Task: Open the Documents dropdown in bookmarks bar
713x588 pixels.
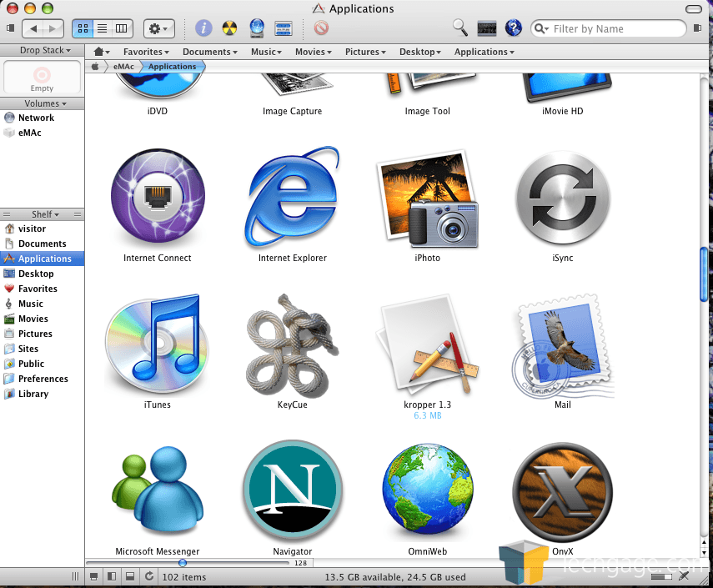Action: point(210,52)
